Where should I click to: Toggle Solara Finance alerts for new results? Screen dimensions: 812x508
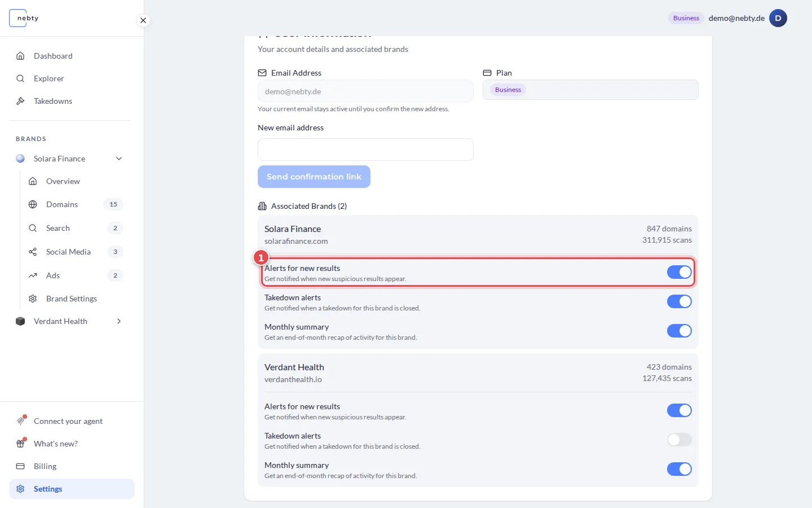pyautogui.click(x=679, y=272)
